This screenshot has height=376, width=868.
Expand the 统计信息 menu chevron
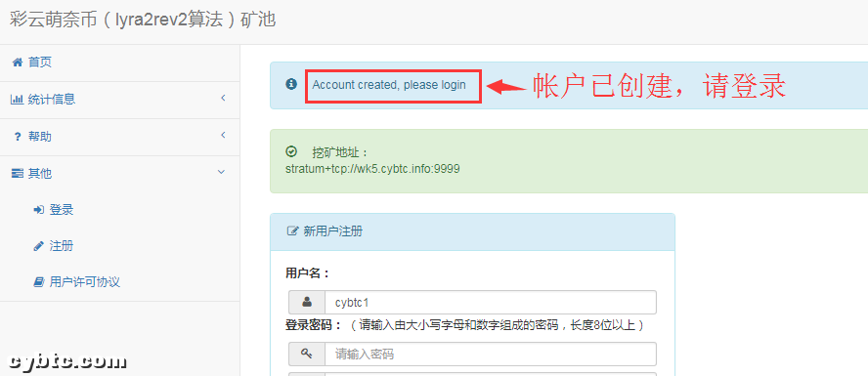pyautogui.click(x=223, y=99)
